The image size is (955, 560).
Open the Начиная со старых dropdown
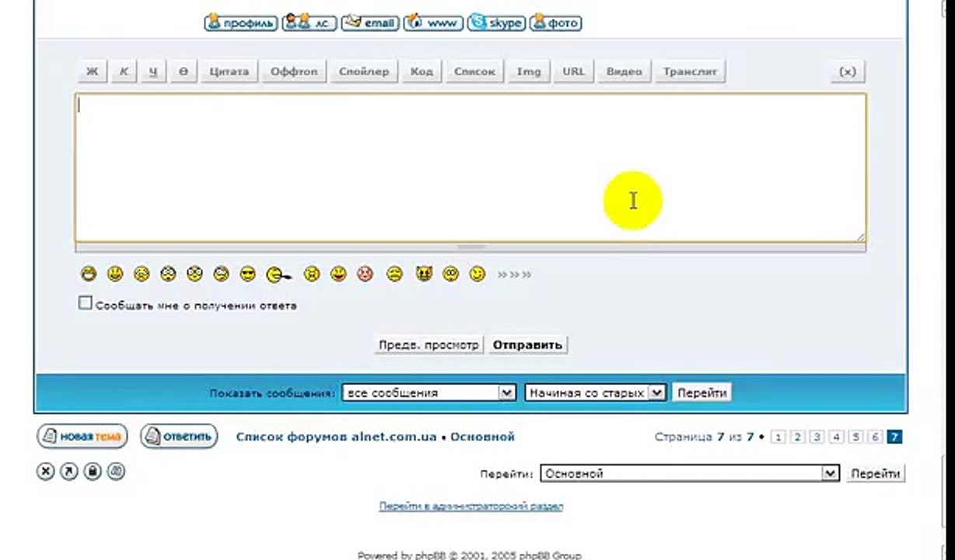coord(596,393)
